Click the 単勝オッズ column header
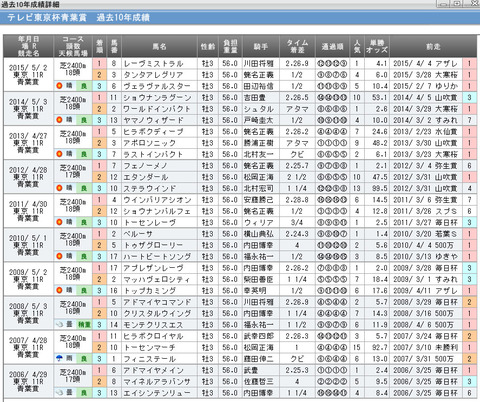 [377, 46]
